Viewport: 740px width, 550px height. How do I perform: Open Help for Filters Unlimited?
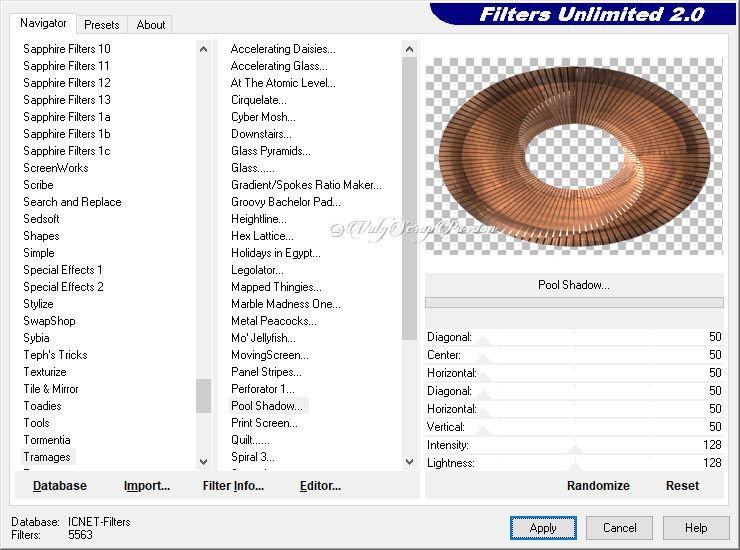pyautogui.click(x=696, y=528)
